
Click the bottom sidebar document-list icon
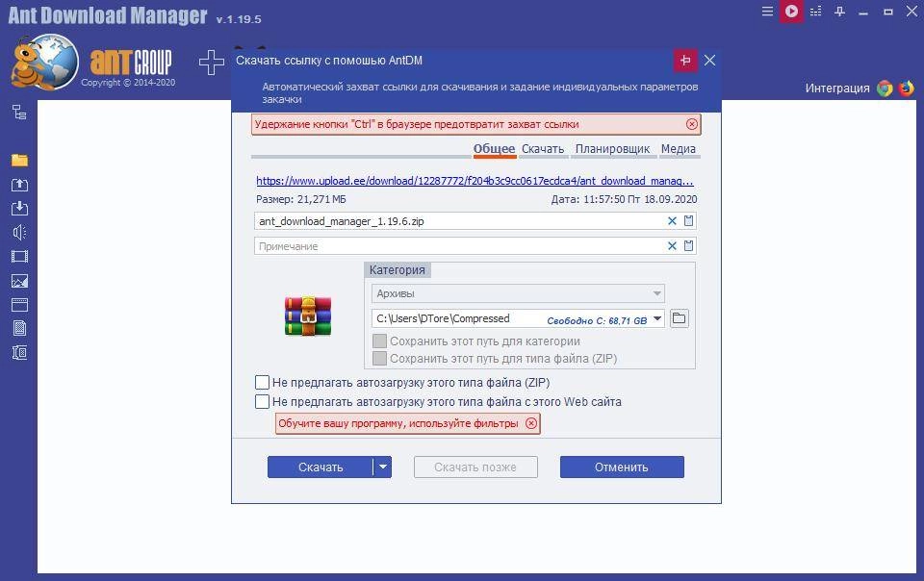pos(19,353)
